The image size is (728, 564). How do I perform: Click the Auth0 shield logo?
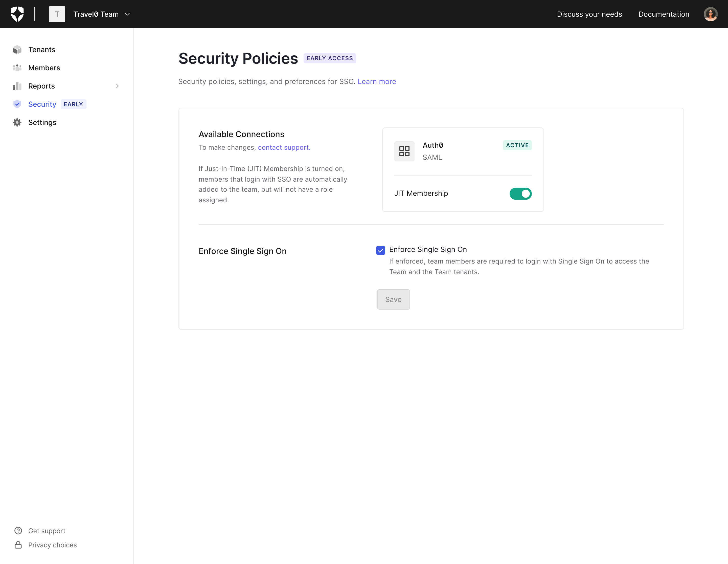point(17,14)
